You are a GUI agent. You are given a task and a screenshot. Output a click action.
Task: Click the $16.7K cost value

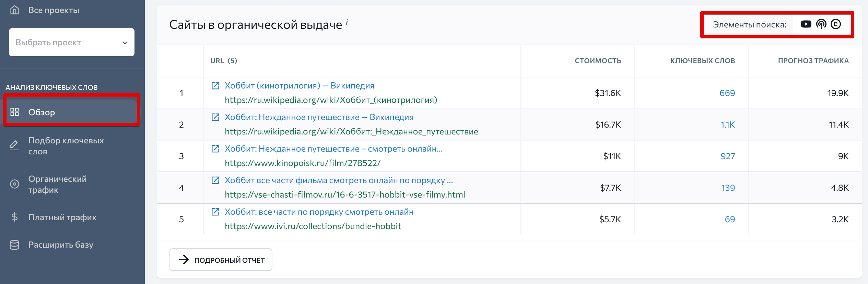coord(608,125)
